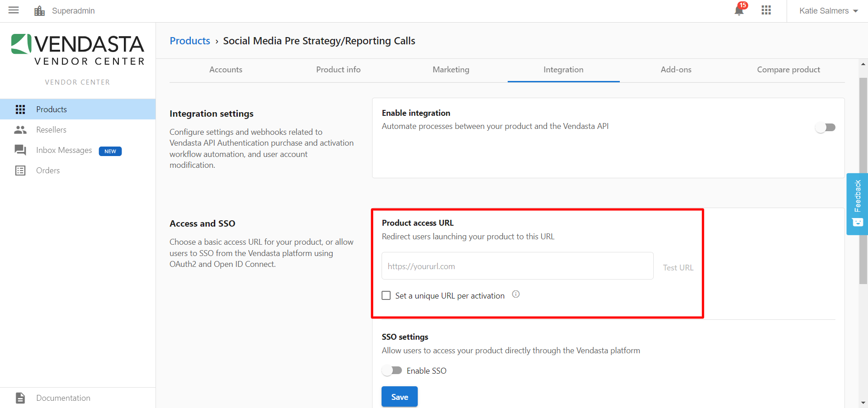Screen dimensions: 868x408
Task: Click the Test URL button
Action: 678,267
